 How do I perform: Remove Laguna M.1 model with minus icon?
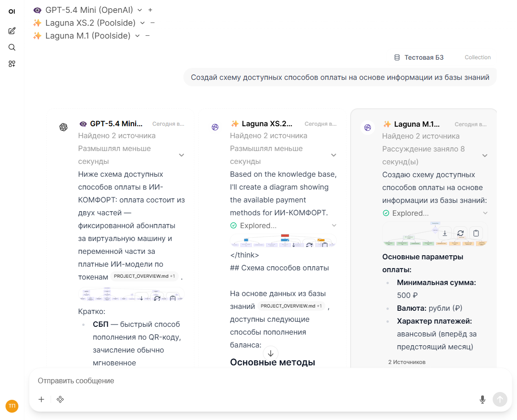(x=148, y=36)
